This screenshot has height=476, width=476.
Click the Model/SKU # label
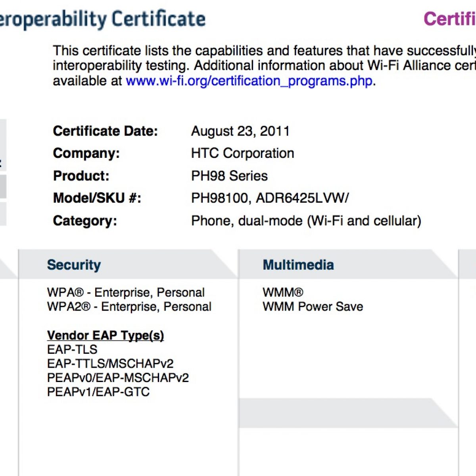pyautogui.click(x=97, y=198)
